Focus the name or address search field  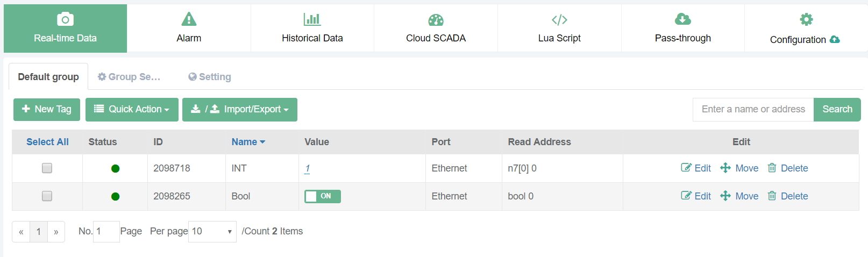753,110
